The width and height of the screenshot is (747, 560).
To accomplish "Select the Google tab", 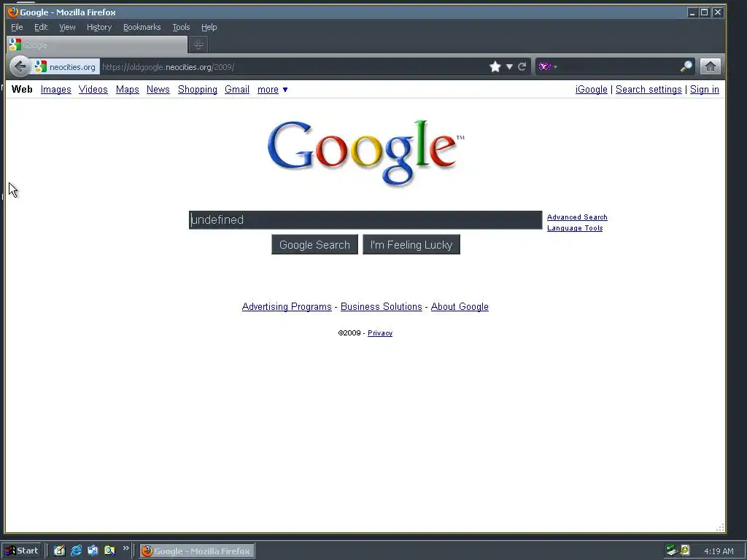I will click(97, 45).
